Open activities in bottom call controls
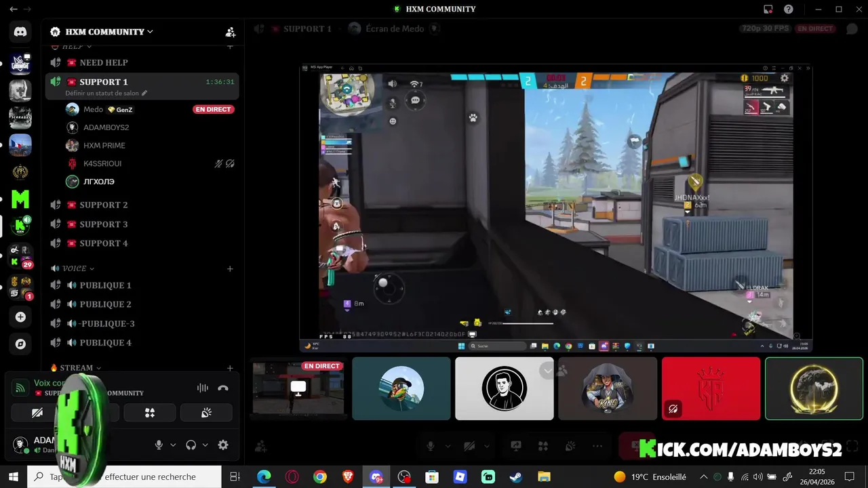 tap(542, 446)
